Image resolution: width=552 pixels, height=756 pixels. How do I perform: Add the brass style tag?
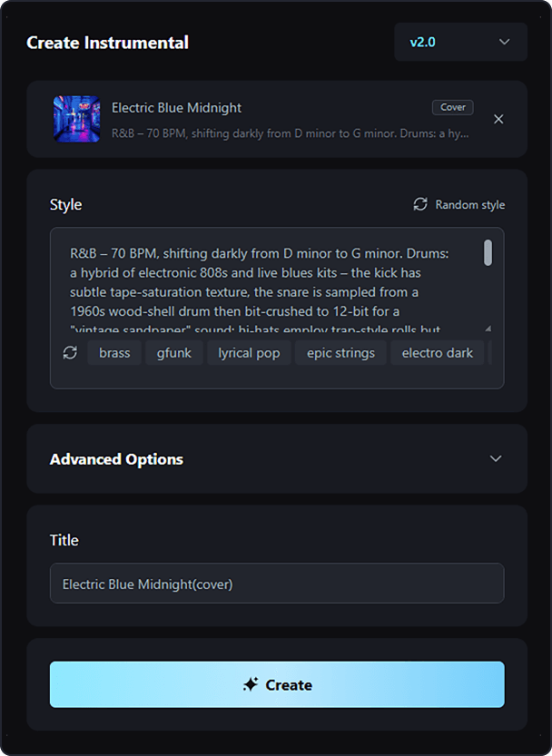(114, 353)
